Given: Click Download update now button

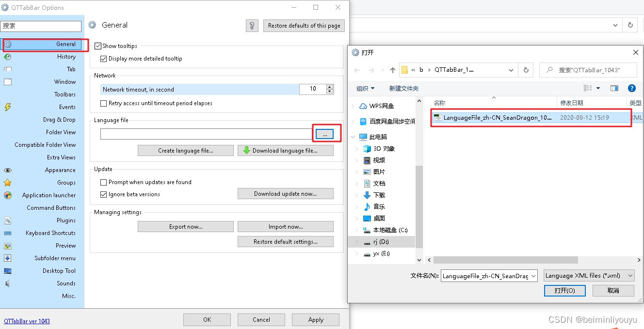Looking at the screenshot, I should [286, 194].
